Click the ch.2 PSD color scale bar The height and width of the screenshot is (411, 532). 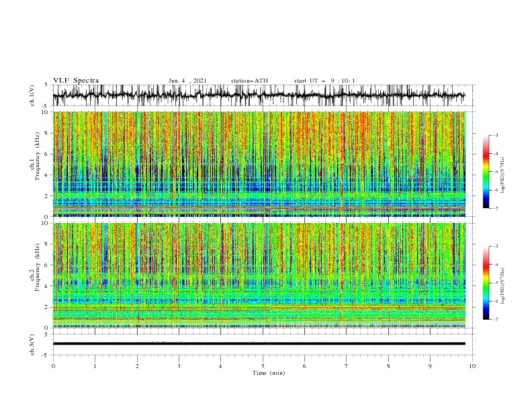click(486, 283)
